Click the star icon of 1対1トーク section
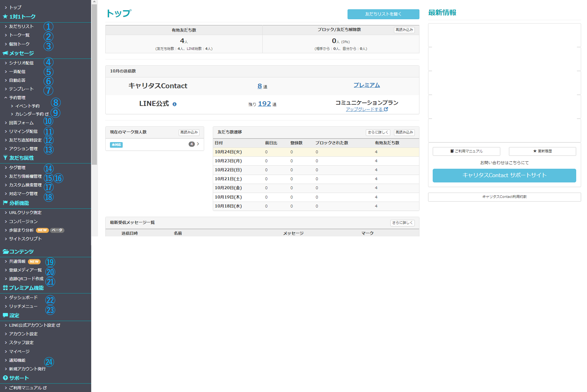 click(5, 17)
